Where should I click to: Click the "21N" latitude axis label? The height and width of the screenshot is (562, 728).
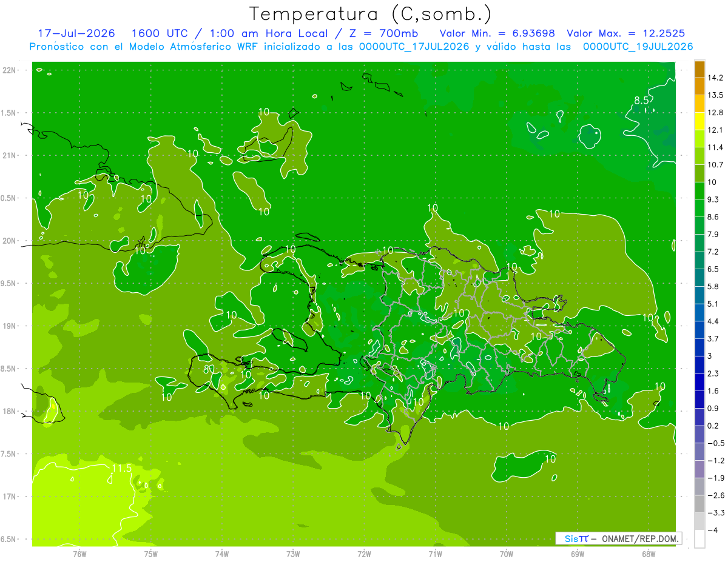pyautogui.click(x=9, y=155)
